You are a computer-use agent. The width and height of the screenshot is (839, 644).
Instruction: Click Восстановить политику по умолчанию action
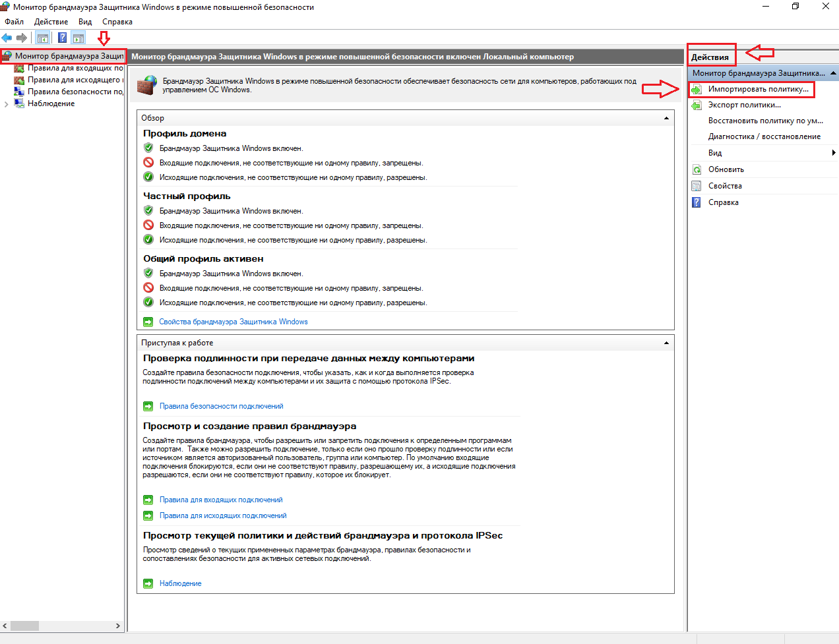click(766, 121)
